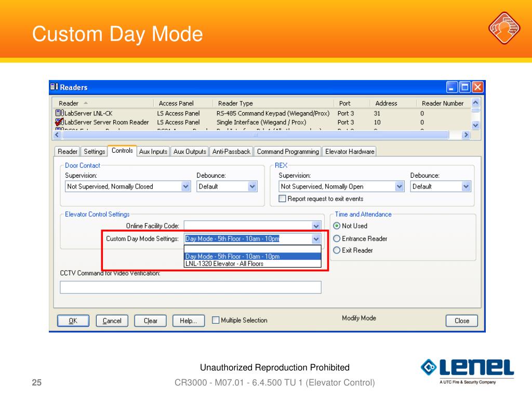Open the Aux Outputs tab

(x=190, y=151)
